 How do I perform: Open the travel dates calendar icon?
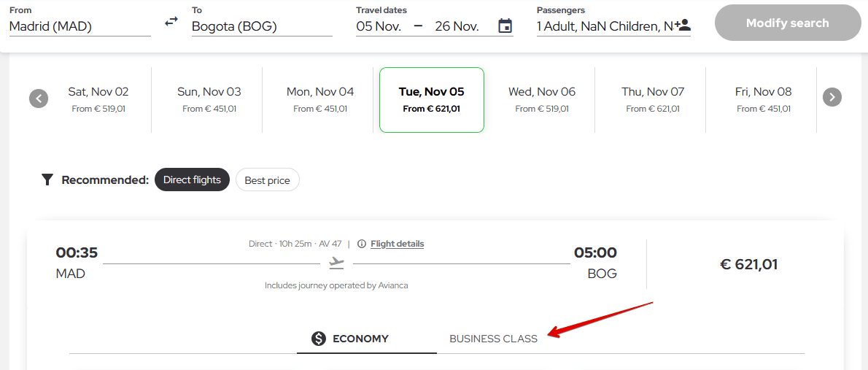click(505, 26)
